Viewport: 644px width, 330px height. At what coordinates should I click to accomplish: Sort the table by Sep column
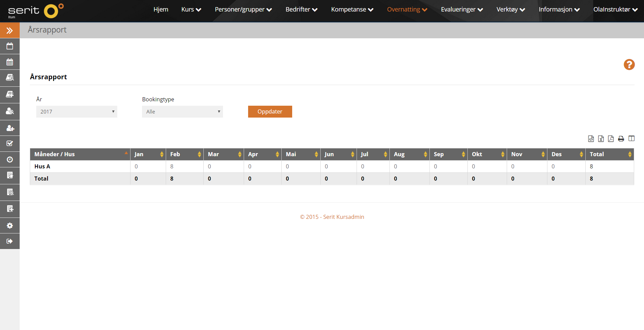tap(448, 154)
